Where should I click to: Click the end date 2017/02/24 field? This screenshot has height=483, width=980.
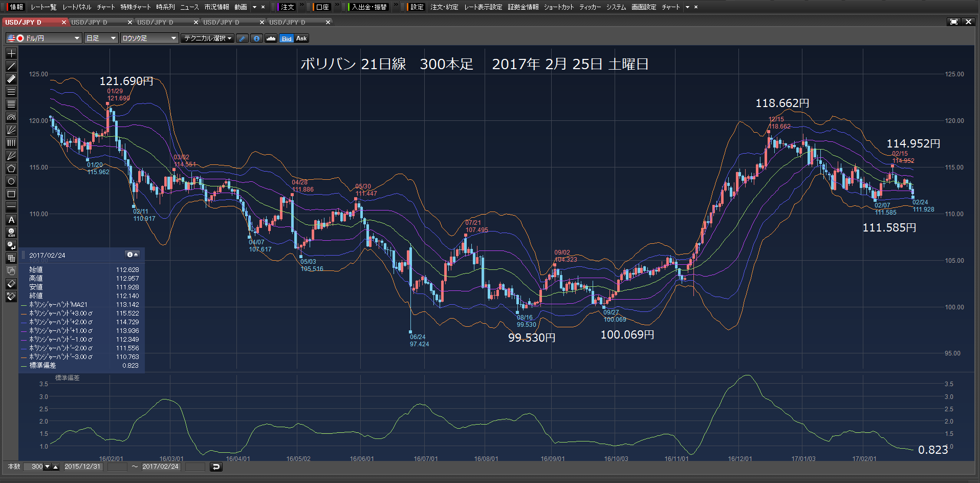coord(161,467)
